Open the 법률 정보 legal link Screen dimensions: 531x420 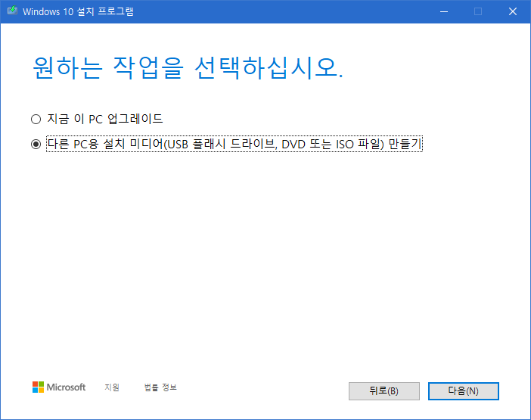click(x=160, y=387)
